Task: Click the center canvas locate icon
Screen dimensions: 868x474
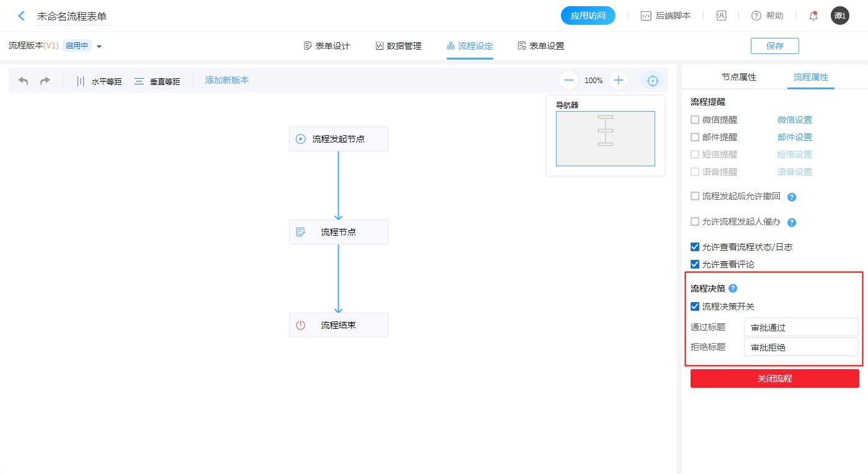Action: (653, 81)
